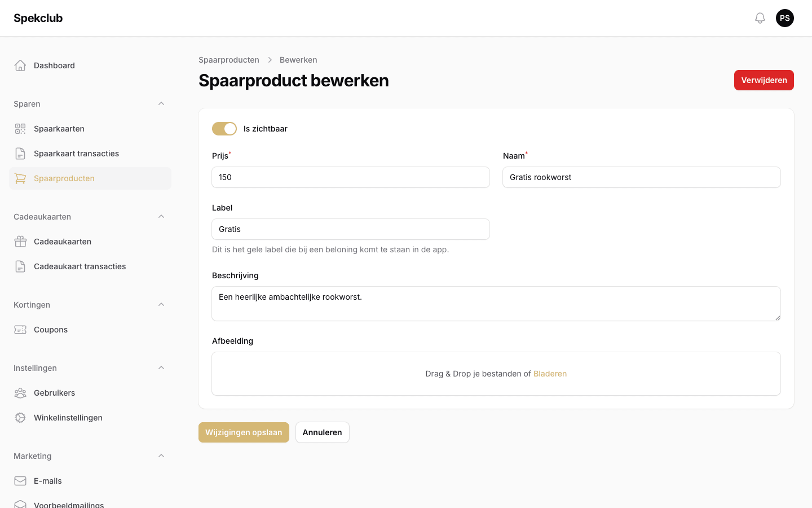The width and height of the screenshot is (812, 508).
Task: Open Winkelinstellingen page
Action: (90, 418)
